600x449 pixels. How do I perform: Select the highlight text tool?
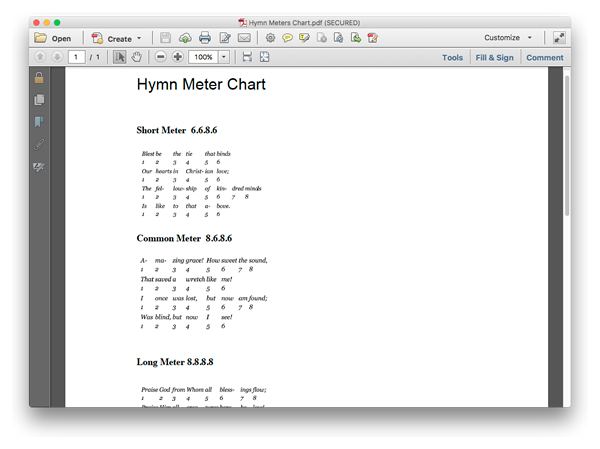point(305,38)
